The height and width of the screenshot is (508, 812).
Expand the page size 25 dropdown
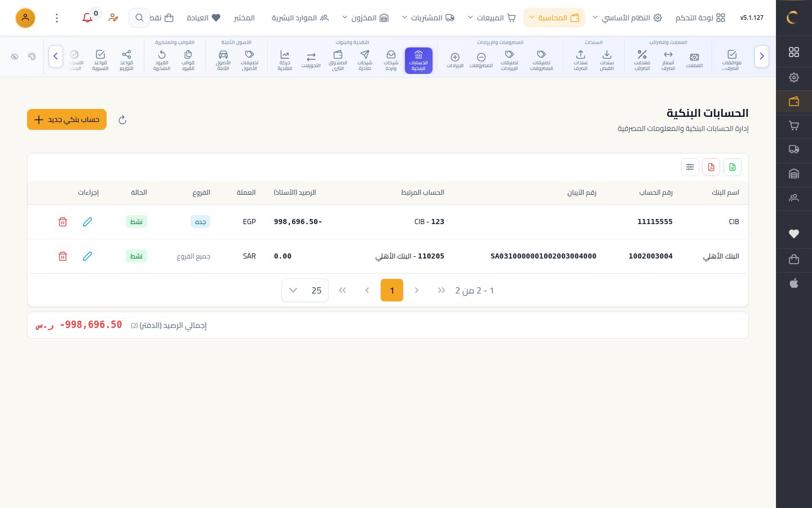click(x=305, y=290)
